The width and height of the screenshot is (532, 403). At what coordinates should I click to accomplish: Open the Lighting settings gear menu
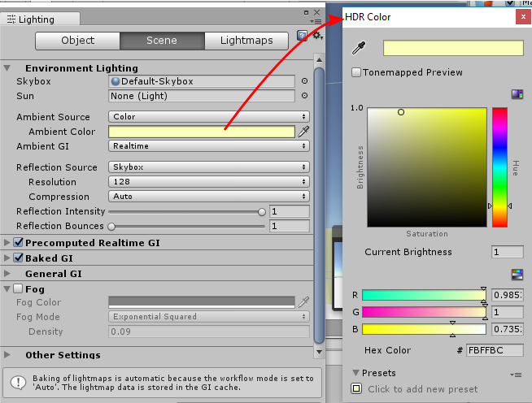click(x=317, y=35)
